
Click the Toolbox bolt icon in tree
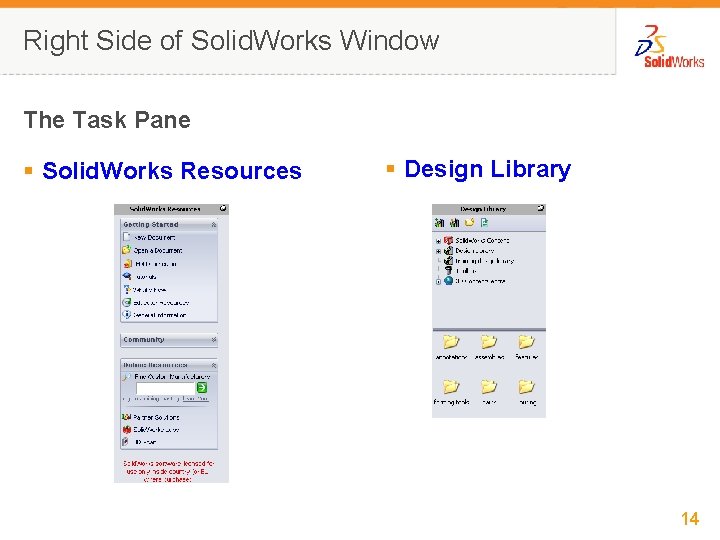coord(449,270)
